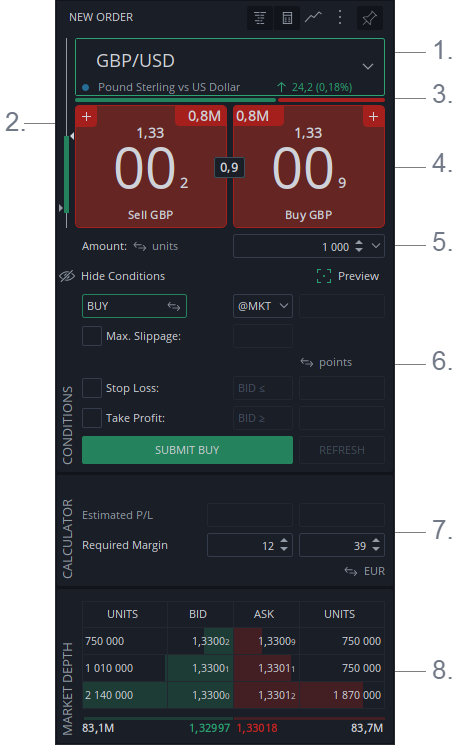The image size is (458, 745).
Task: Click the SUBMIT BUY button
Action: pos(187,450)
